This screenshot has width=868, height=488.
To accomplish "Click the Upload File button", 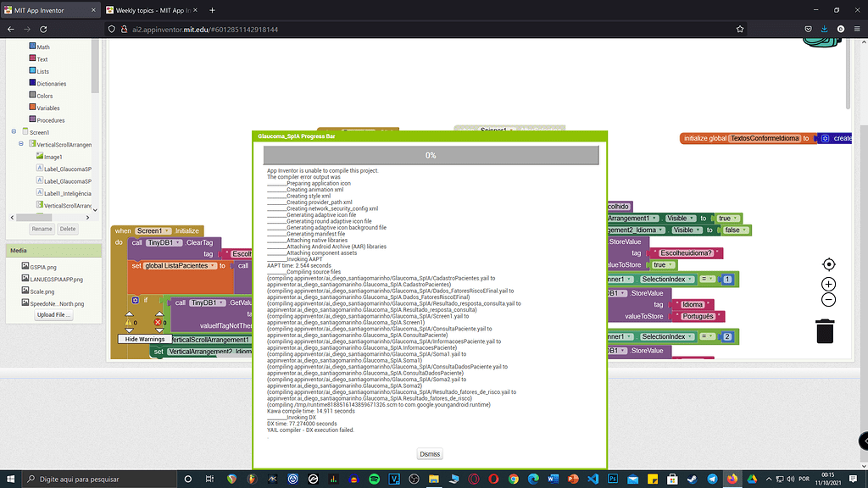I will coord(54,315).
